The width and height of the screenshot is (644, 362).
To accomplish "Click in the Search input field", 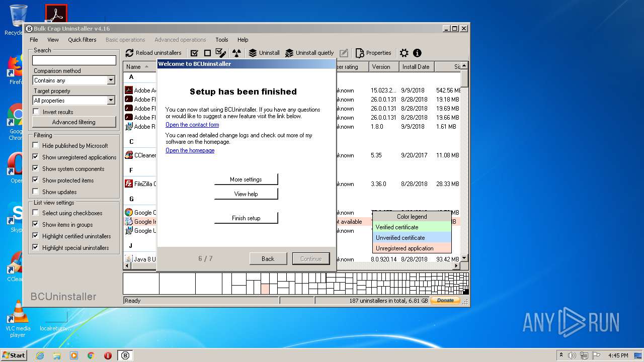I will click(74, 60).
